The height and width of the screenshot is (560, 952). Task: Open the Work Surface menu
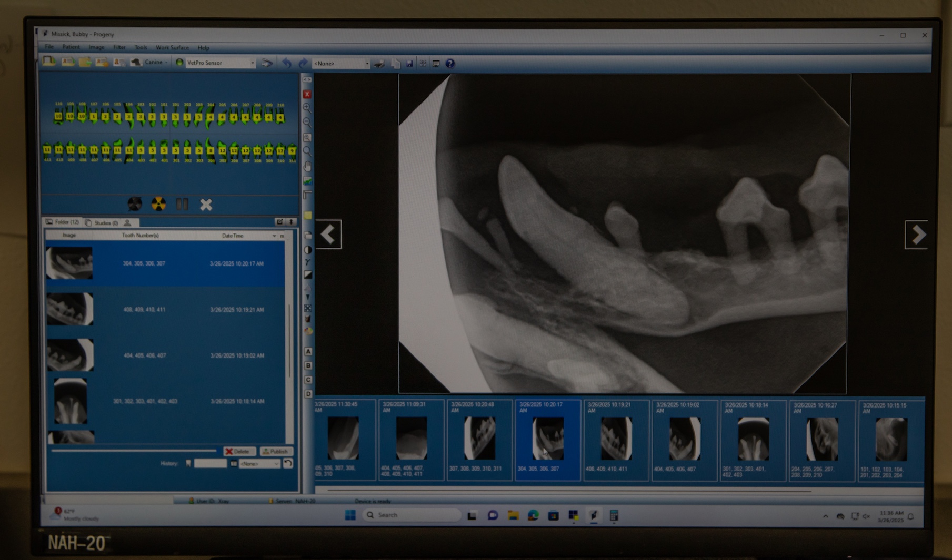172,48
